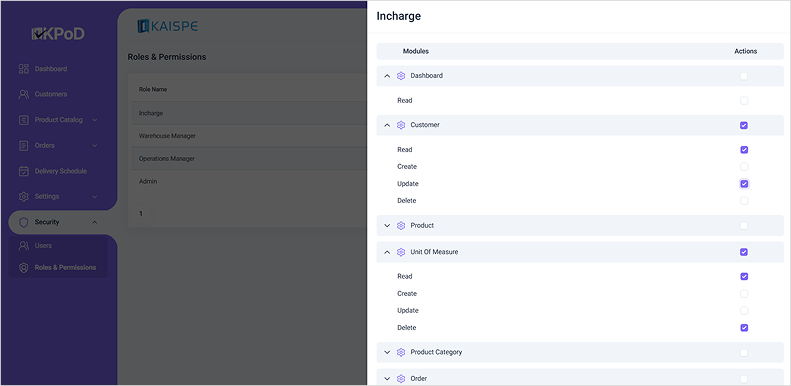Click the Settings gear icon
Image resolution: width=791 pixels, height=386 pixels.
(x=24, y=196)
